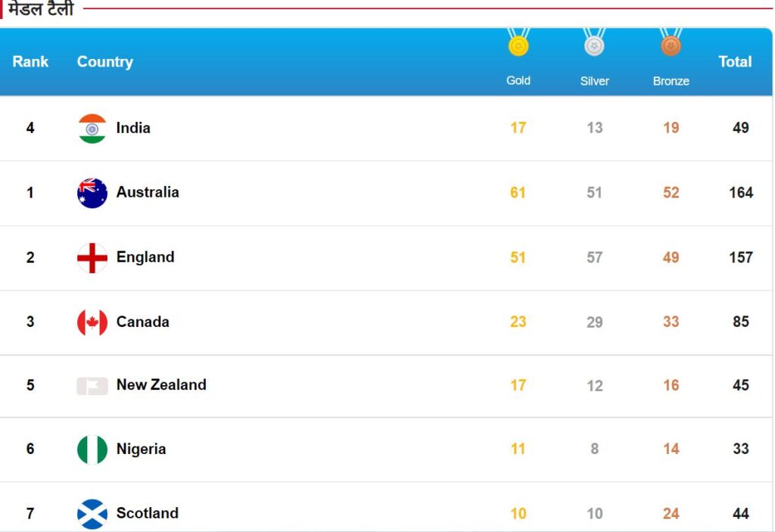Click the New Zealand placeholder flag icon

pos(92,386)
